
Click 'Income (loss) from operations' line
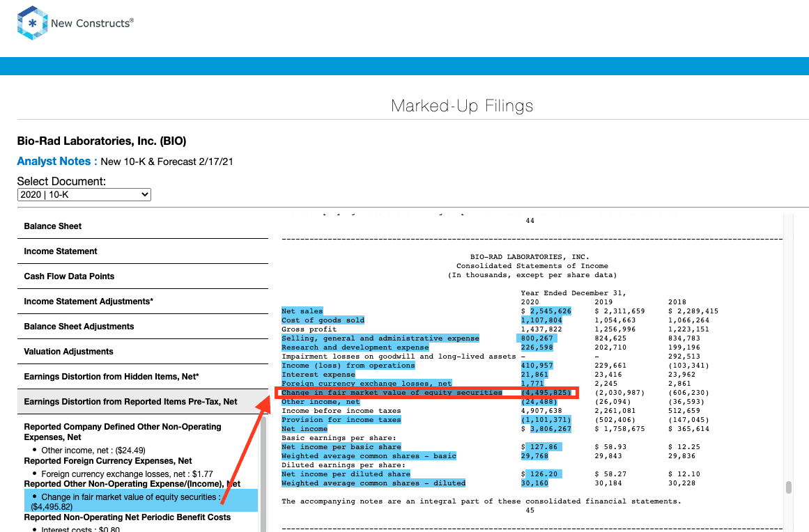[x=348, y=366]
